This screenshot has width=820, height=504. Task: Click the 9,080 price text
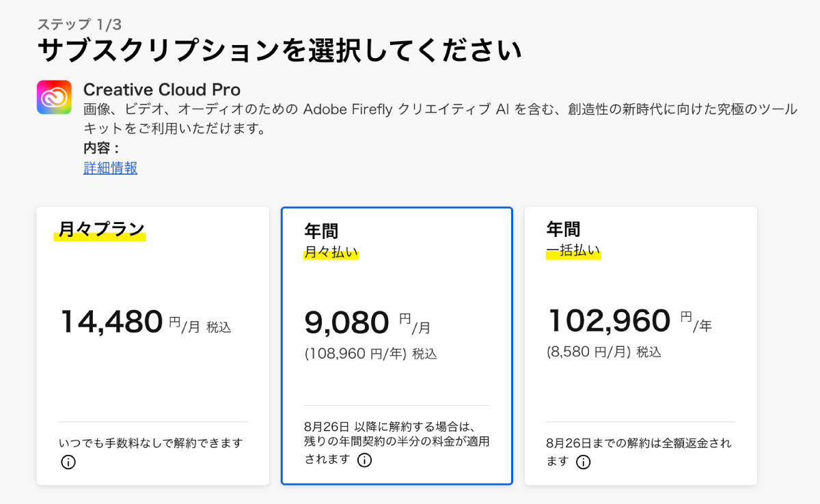tap(347, 322)
